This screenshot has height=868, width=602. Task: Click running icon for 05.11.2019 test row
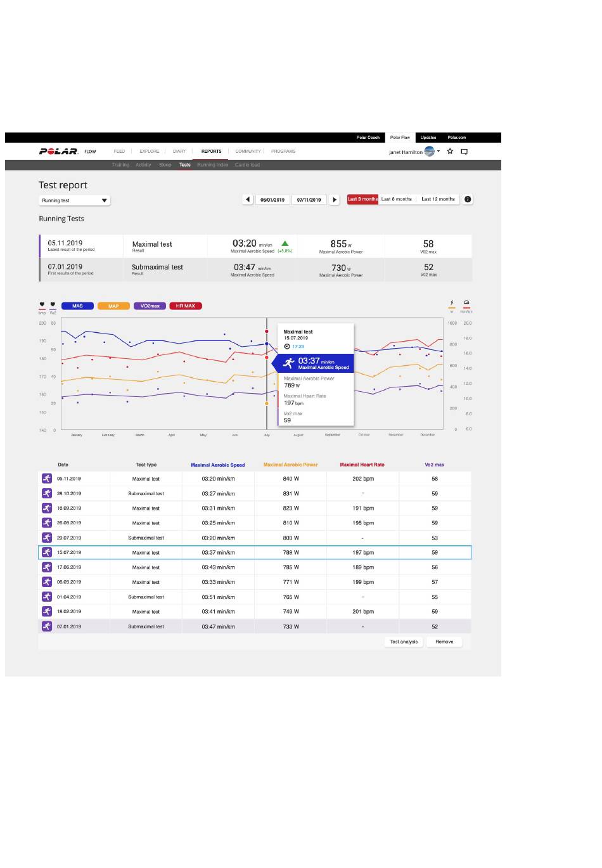[47, 479]
